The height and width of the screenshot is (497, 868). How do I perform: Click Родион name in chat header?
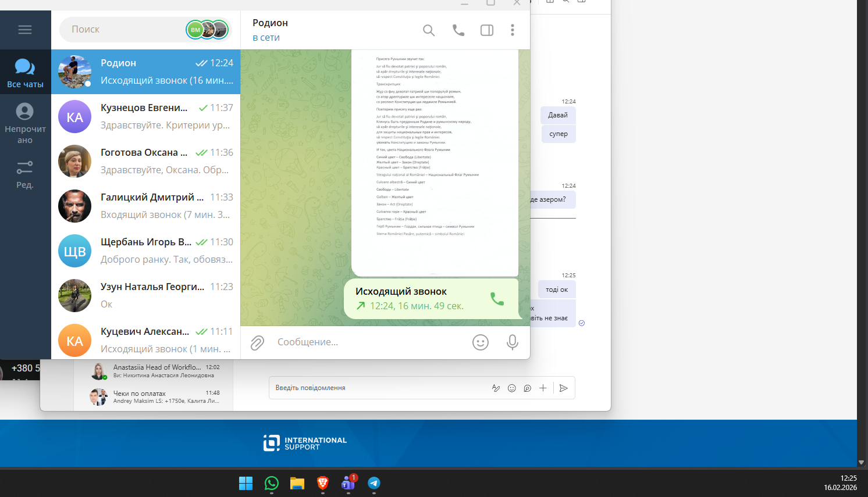[270, 23]
